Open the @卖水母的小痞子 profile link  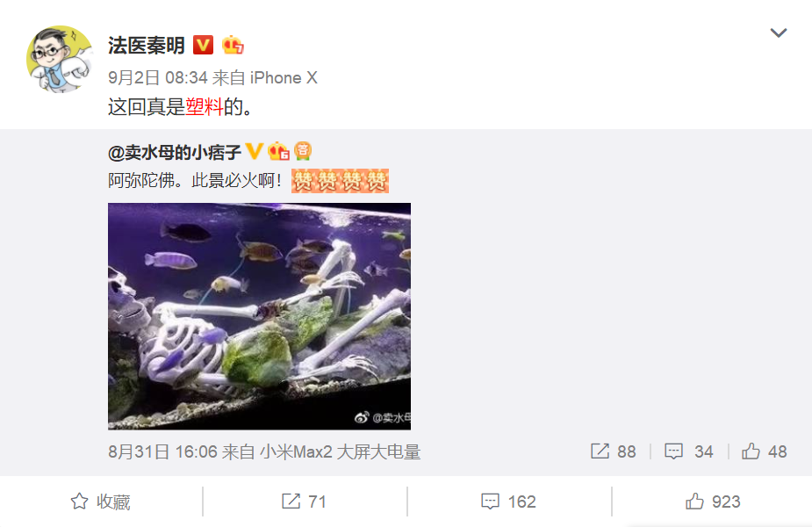175,152
